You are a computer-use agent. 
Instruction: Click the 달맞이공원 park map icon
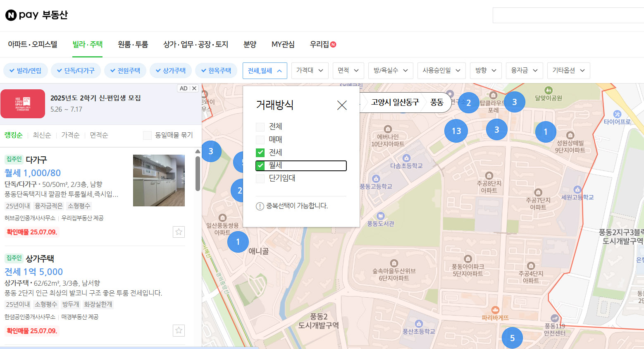pos(548,91)
